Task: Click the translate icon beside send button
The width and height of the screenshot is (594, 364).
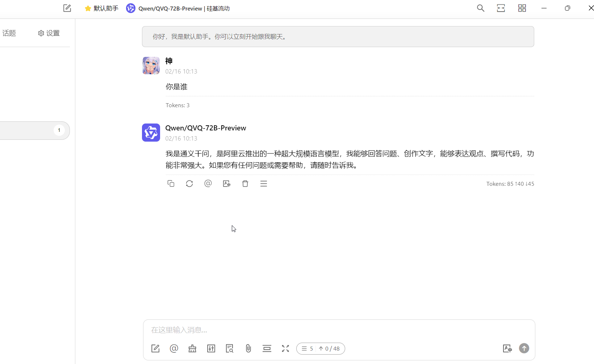Action: (x=507, y=348)
